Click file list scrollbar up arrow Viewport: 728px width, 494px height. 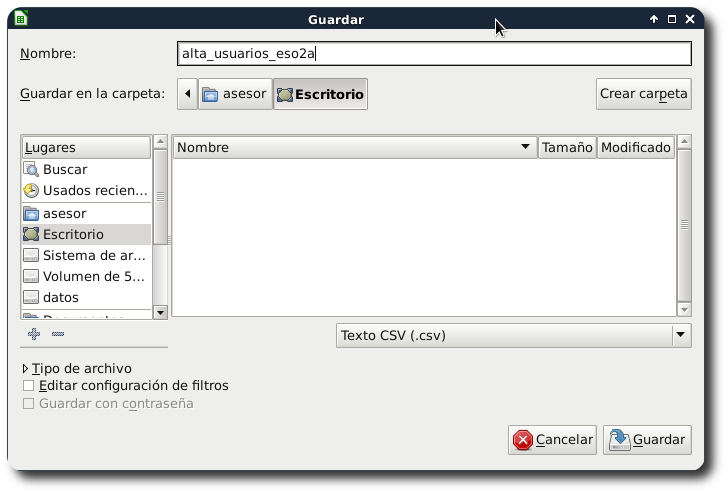tap(684, 141)
